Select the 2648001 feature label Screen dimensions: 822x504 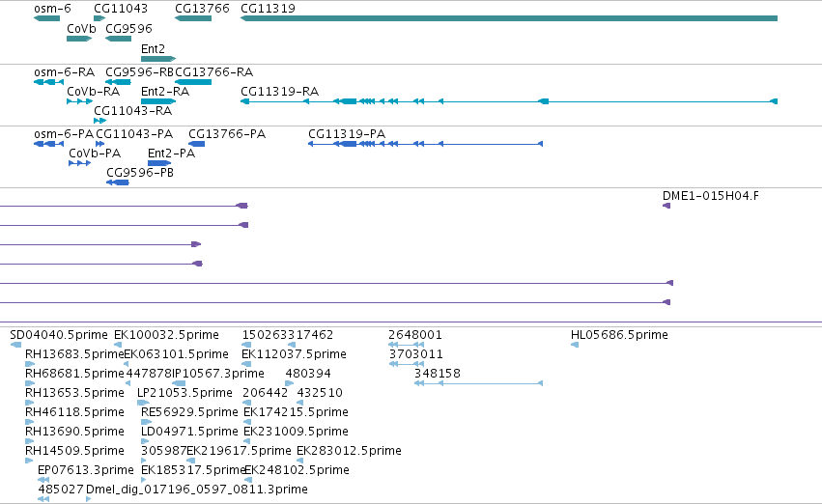(415, 335)
